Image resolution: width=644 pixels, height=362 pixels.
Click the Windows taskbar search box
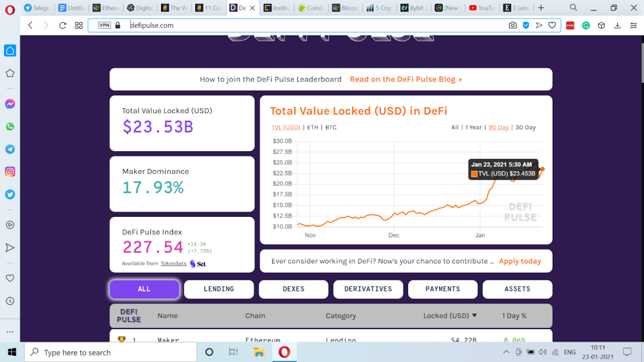pyautogui.click(x=112, y=352)
